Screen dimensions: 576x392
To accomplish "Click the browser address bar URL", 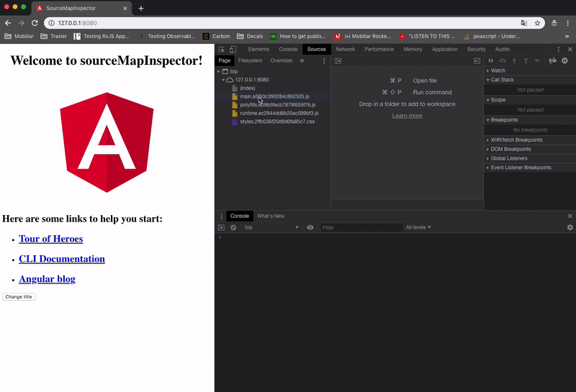I will coord(78,23).
